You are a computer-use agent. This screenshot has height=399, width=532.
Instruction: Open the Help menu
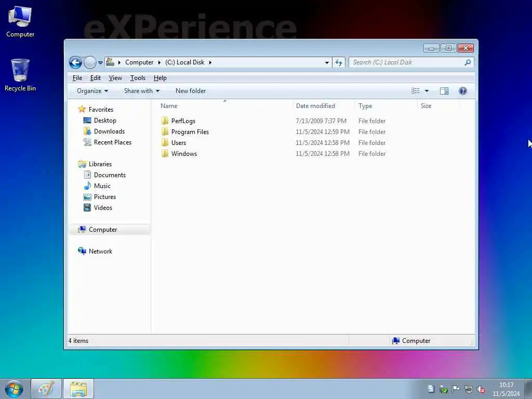point(160,78)
